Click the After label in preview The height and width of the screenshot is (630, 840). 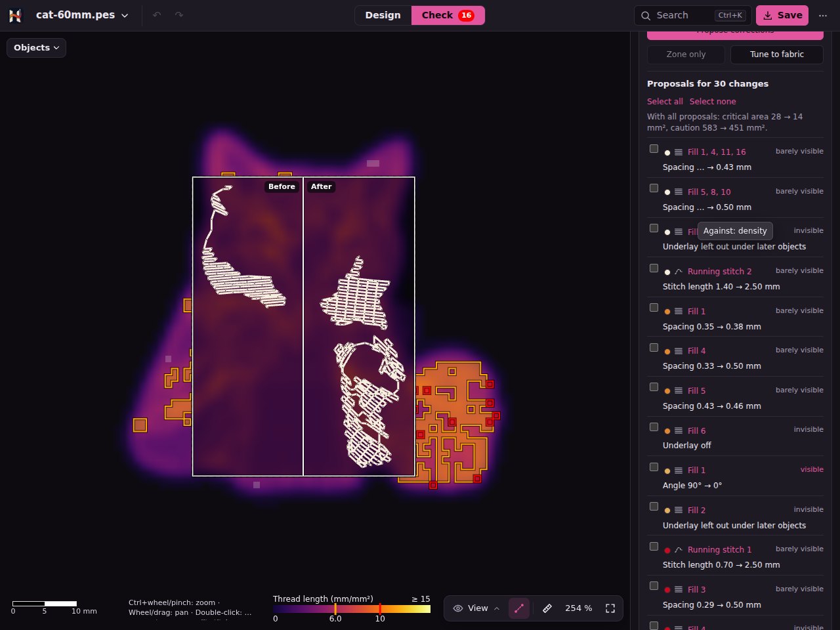click(322, 187)
